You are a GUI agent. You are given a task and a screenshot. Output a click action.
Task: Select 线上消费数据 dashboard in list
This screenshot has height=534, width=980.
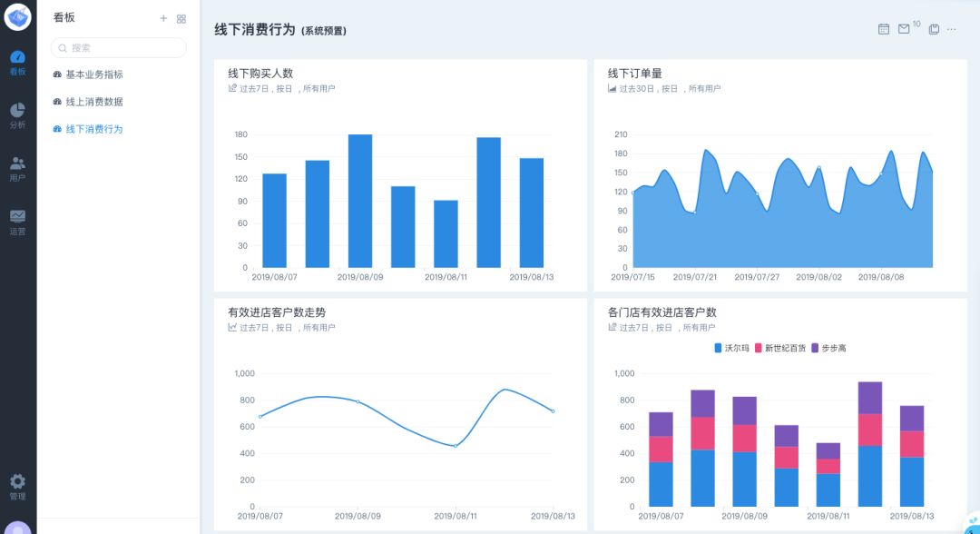click(93, 102)
